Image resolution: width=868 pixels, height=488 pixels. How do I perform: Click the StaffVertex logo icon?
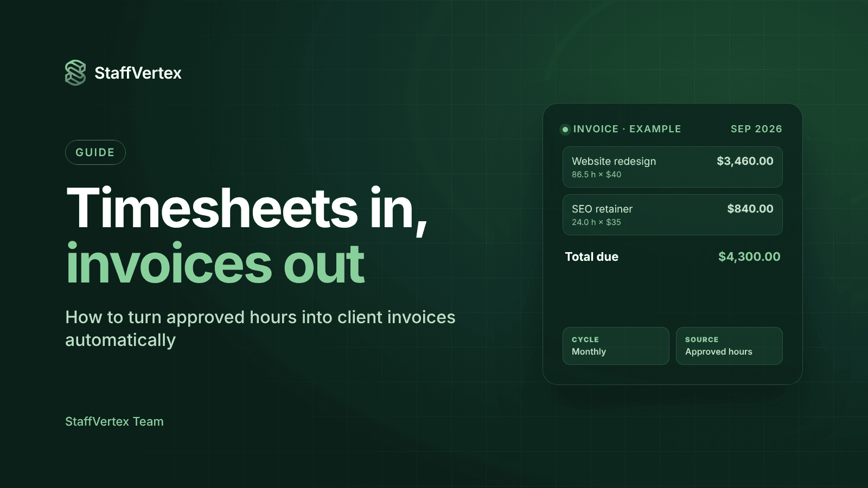pos(75,73)
